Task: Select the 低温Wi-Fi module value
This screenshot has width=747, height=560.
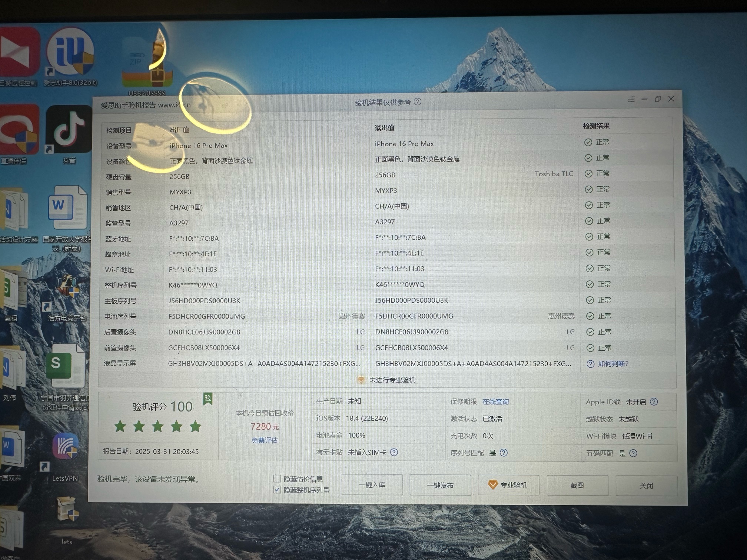Action: point(637,436)
